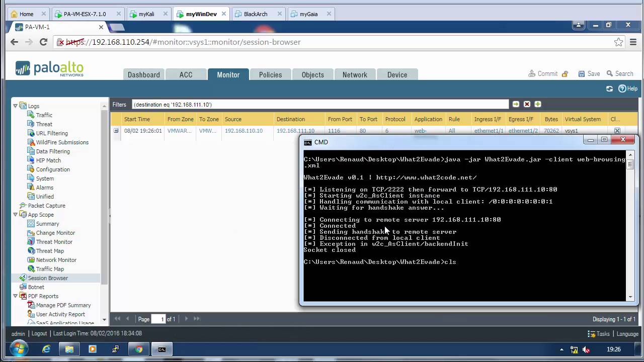Switch to ACC tab

[x=186, y=74]
